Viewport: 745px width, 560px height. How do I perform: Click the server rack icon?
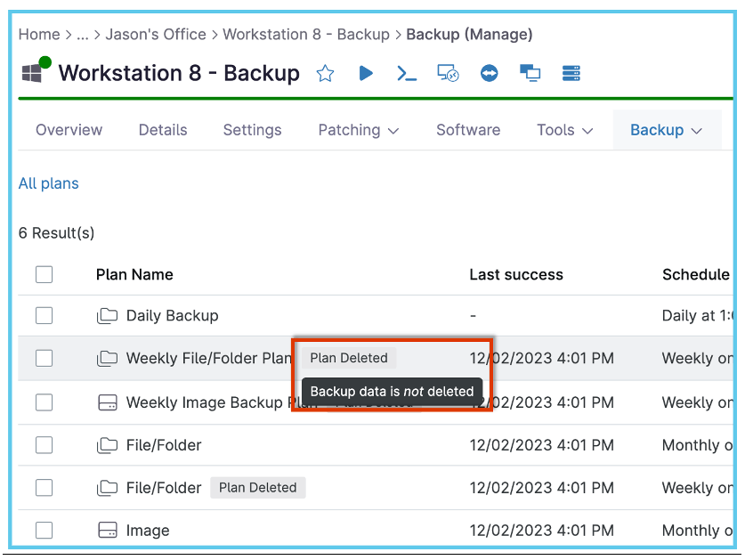point(571,74)
